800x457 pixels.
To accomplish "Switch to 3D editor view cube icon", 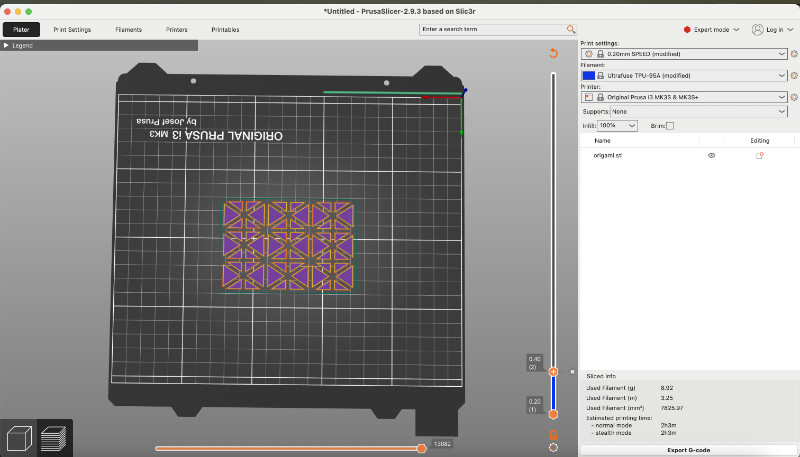I will [x=19, y=438].
